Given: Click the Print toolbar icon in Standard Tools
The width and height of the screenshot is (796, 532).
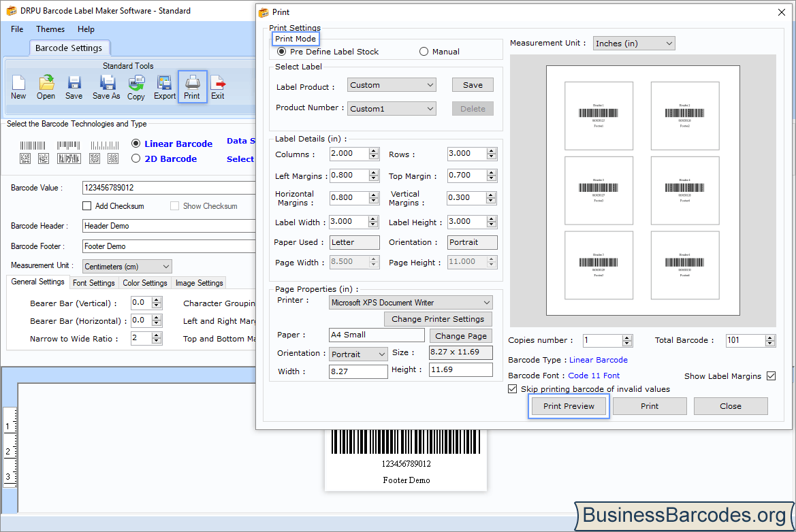Looking at the screenshot, I should 193,87.
